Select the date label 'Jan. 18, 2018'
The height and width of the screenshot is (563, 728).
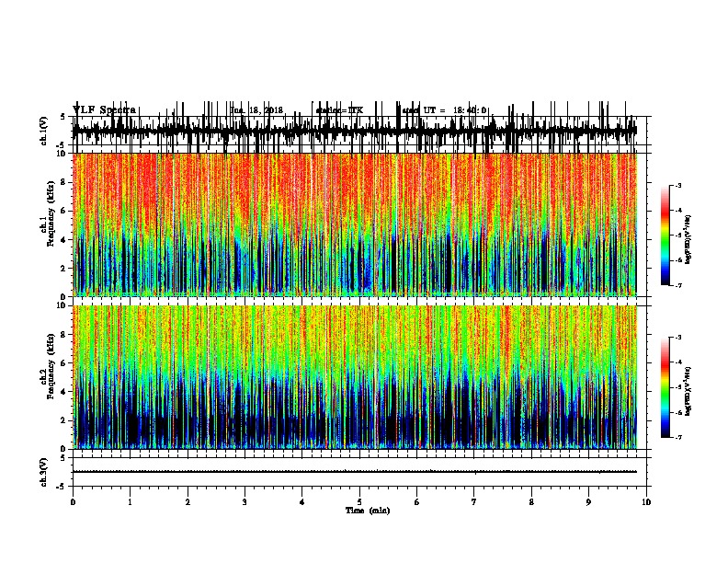click(256, 110)
